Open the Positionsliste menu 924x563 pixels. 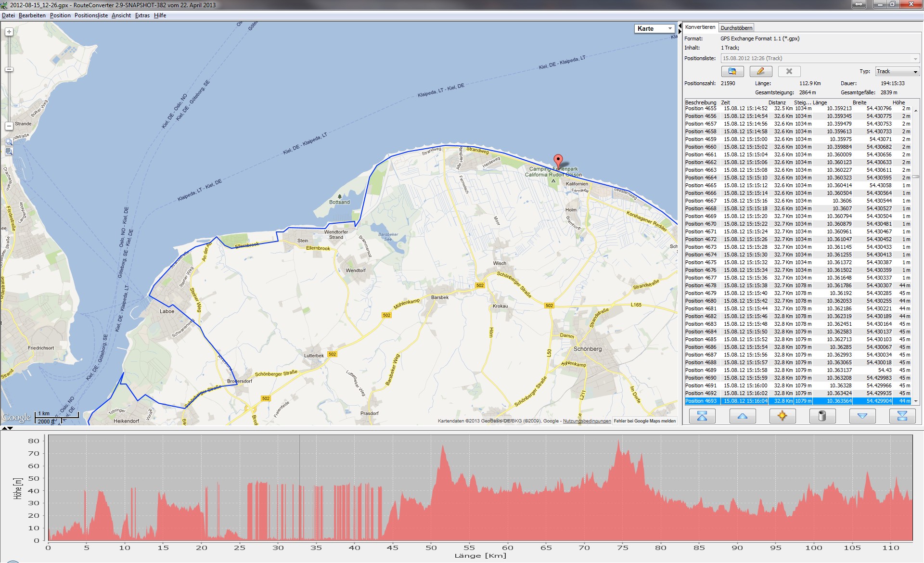tap(91, 15)
